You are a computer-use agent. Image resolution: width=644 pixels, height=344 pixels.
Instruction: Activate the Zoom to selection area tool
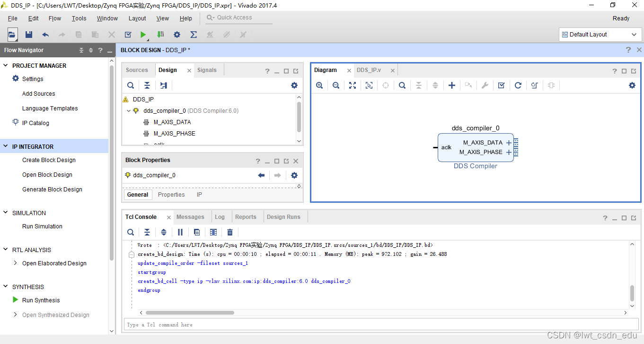point(369,85)
